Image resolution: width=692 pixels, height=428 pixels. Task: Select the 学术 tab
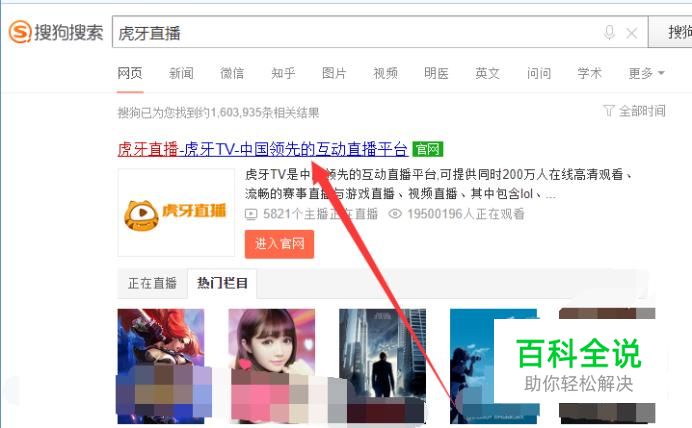[590, 73]
